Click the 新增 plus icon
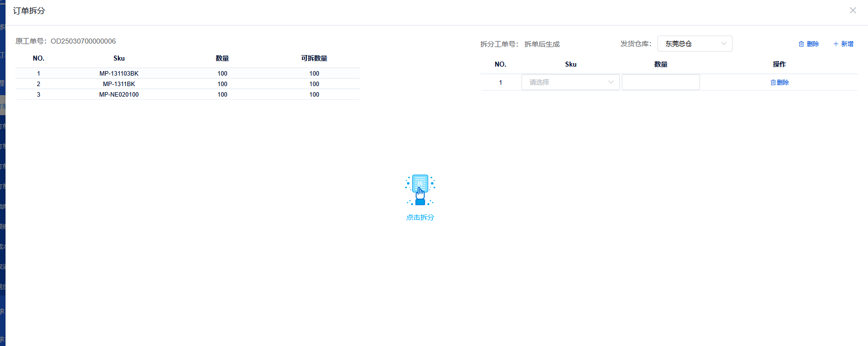 point(836,44)
